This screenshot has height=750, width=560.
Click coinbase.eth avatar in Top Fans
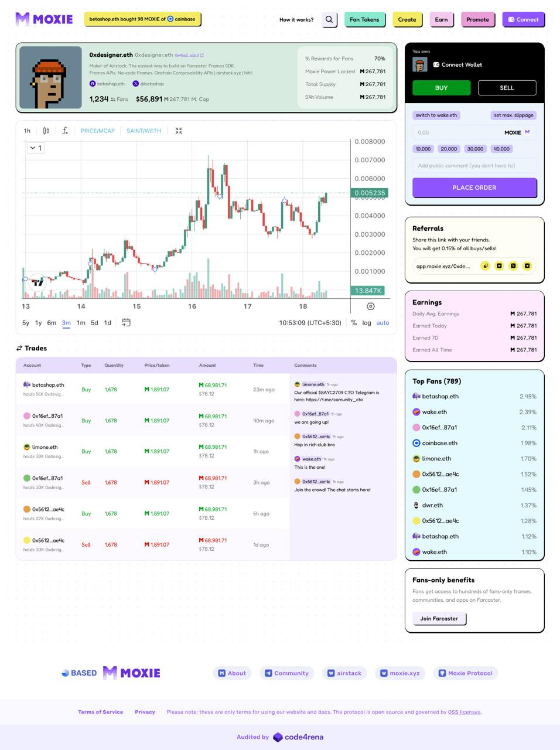[416, 443]
